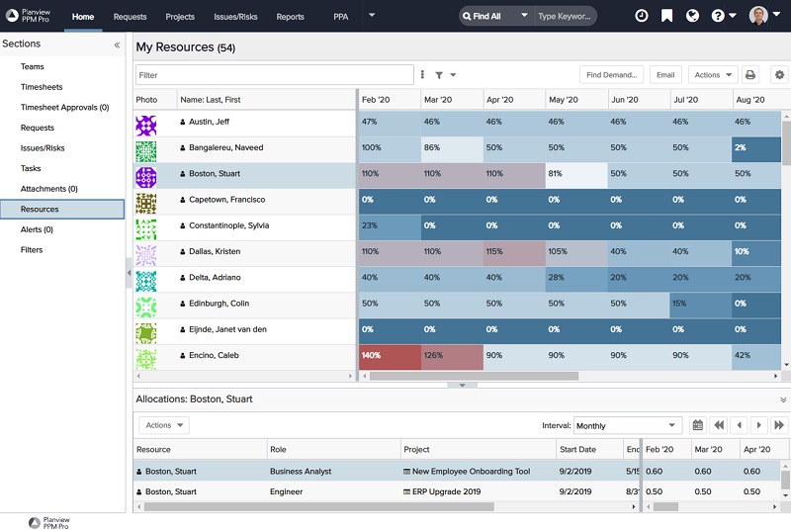Viewport: 791px width, 532px height.
Task: Click the filter funnel icon
Action: click(x=439, y=75)
